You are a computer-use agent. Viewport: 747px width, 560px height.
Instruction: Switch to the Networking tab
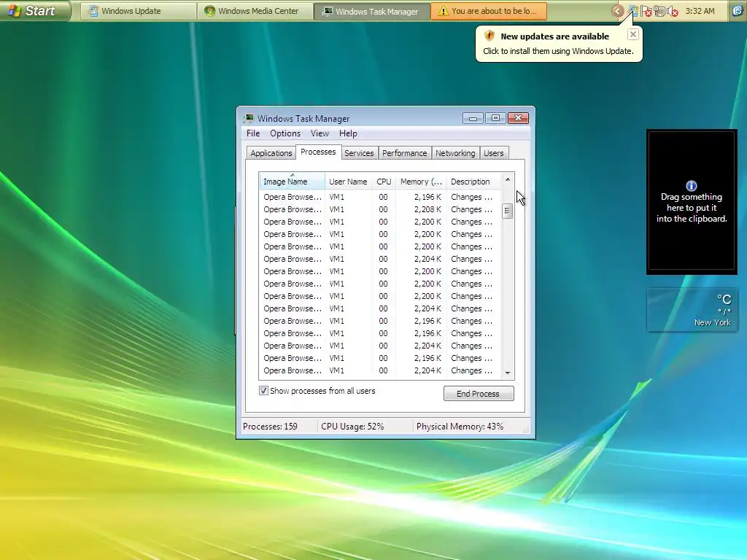pos(455,153)
